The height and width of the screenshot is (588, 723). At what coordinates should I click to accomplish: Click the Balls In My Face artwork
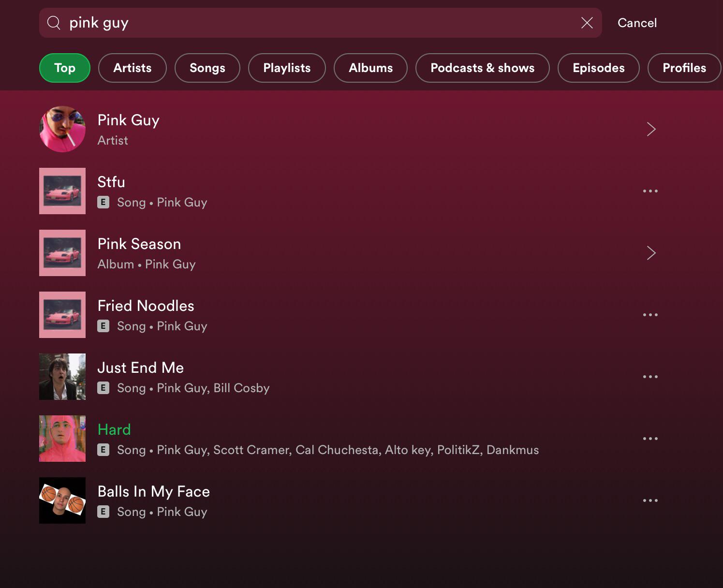[62, 500]
